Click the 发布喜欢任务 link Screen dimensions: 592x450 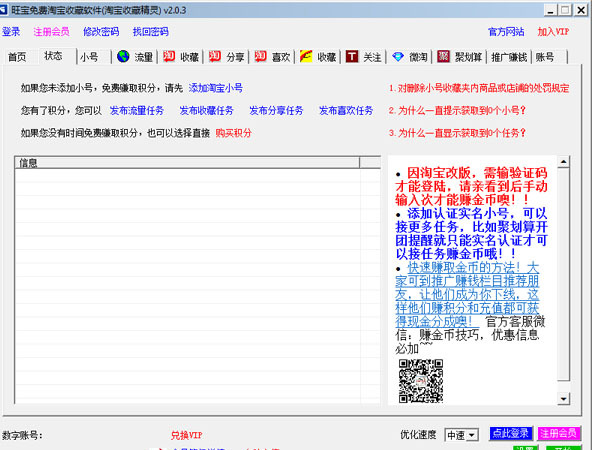click(346, 110)
